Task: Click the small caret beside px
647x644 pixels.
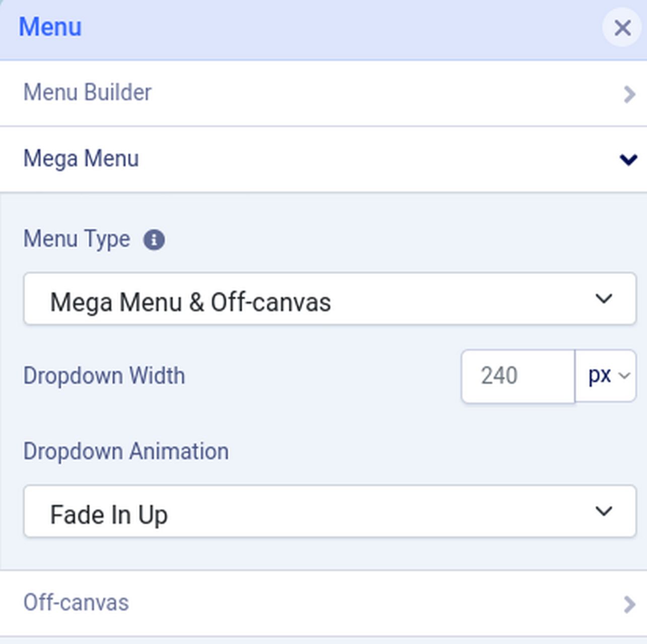Action: click(624, 376)
